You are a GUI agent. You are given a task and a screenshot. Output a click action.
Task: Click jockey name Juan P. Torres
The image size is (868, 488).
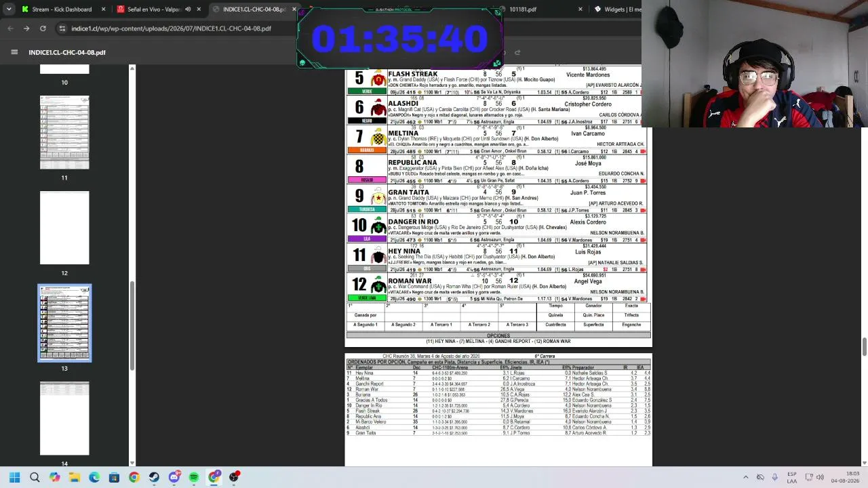click(x=588, y=193)
